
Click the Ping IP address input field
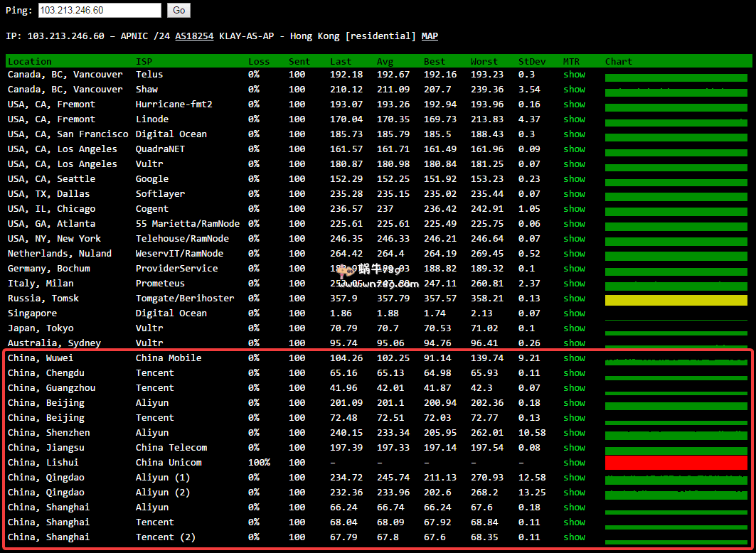100,11
